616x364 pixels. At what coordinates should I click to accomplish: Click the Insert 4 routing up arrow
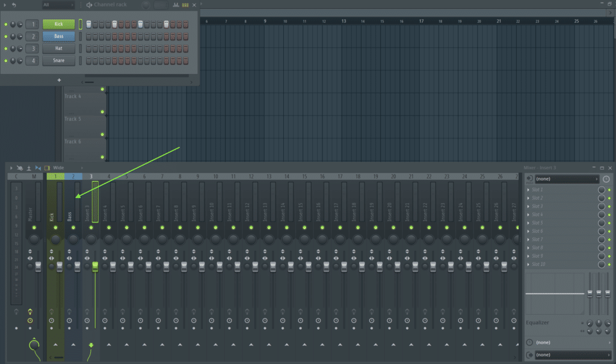(x=109, y=345)
